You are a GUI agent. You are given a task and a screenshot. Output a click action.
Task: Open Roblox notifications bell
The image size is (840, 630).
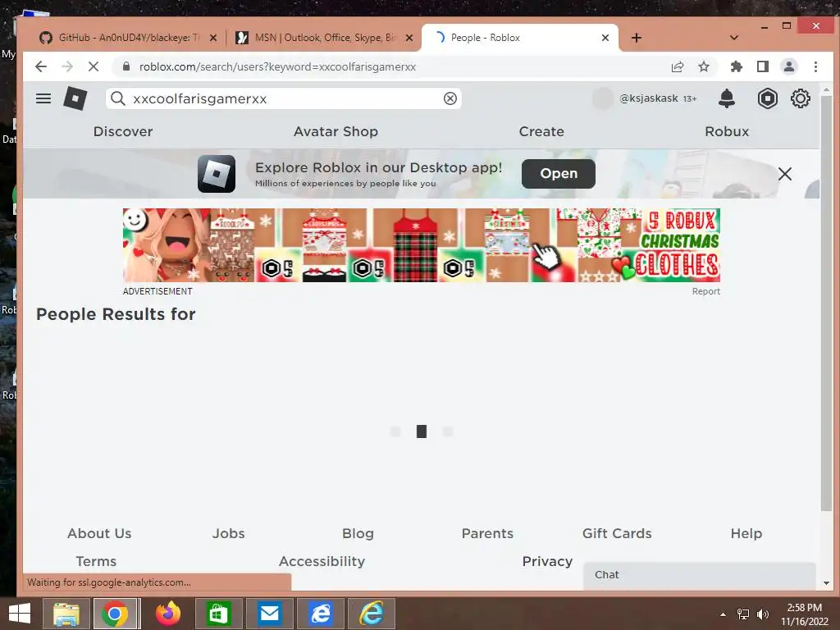[727, 98]
